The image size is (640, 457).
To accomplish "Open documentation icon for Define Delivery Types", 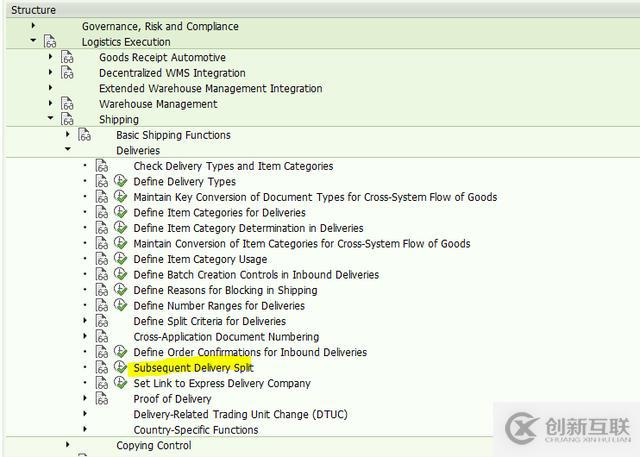I will (x=102, y=181).
